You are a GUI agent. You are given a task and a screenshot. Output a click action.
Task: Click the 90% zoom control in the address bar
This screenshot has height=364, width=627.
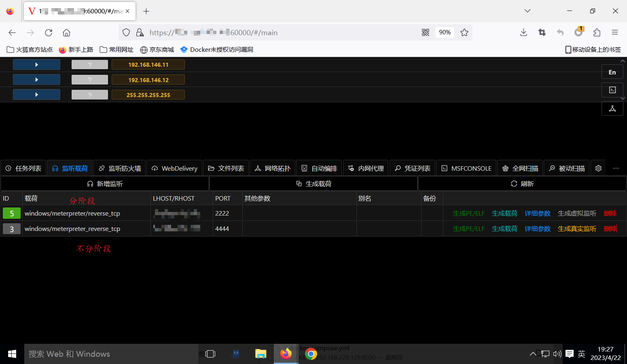(x=445, y=32)
